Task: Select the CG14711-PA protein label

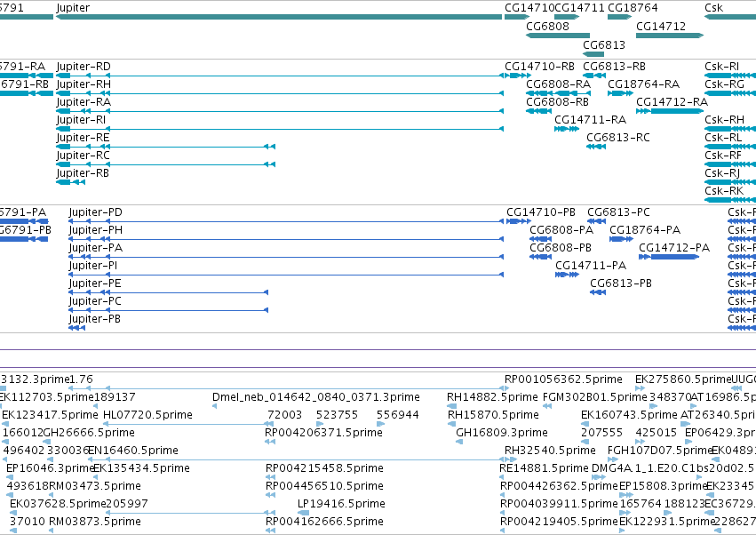Action: [591, 266]
